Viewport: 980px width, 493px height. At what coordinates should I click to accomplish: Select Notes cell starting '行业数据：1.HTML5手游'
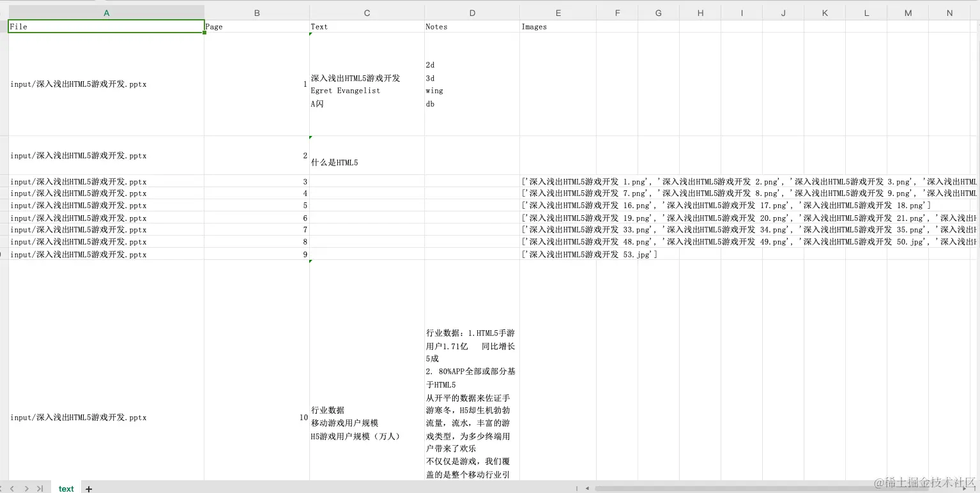[x=472, y=370]
